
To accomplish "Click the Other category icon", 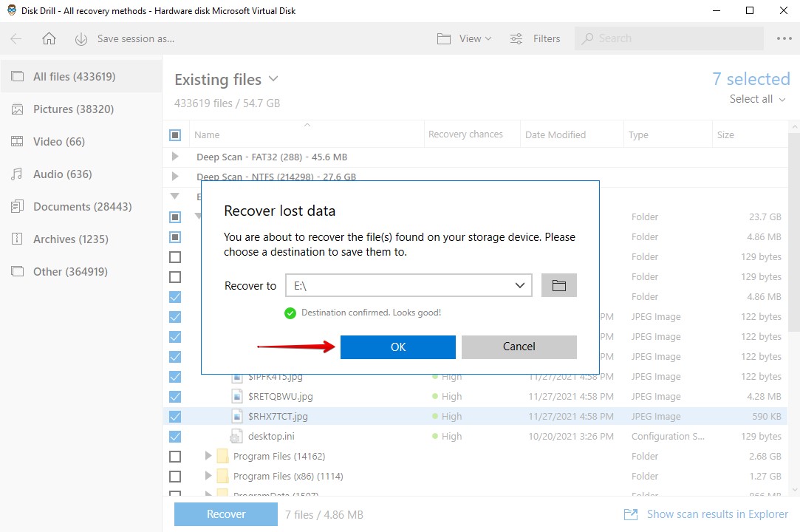I will coord(17,272).
